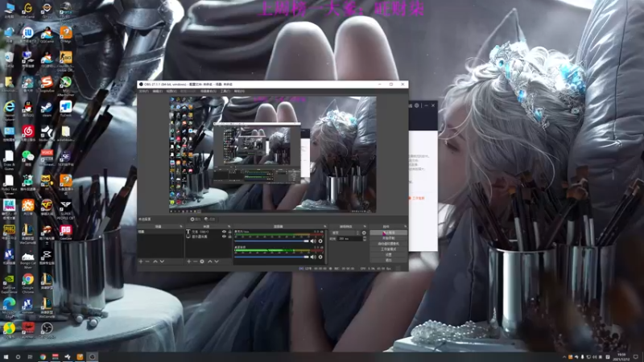
Task: Open source properties gear in Sources panel
Action: pyautogui.click(x=202, y=261)
